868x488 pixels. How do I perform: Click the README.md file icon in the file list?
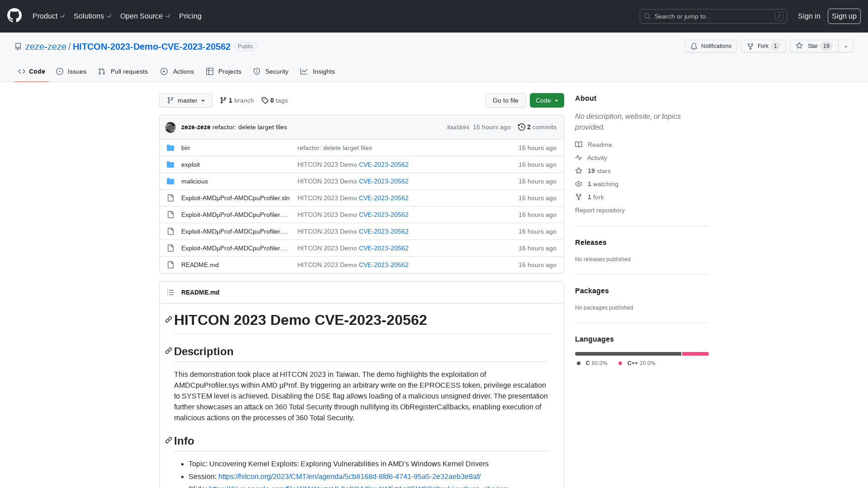[x=170, y=265]
